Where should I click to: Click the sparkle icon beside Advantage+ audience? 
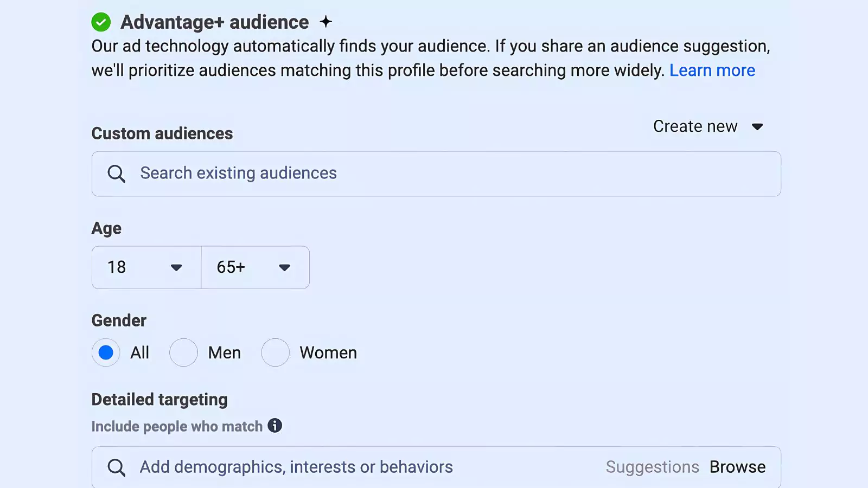(325, 22)
